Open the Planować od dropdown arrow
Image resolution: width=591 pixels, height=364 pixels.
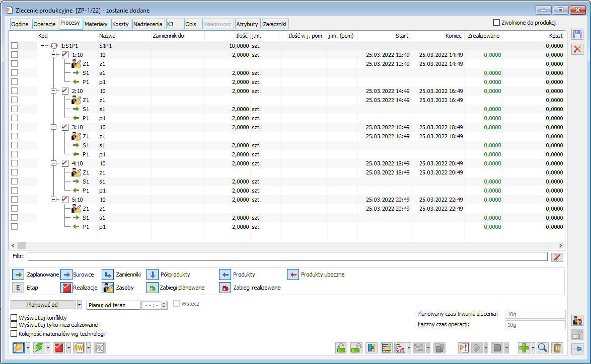click(79, 305)
